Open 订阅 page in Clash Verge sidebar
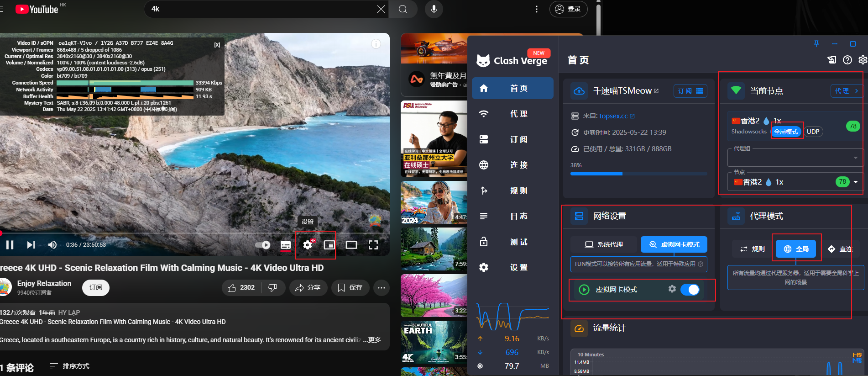868x376 pixels. coord(512,139)
